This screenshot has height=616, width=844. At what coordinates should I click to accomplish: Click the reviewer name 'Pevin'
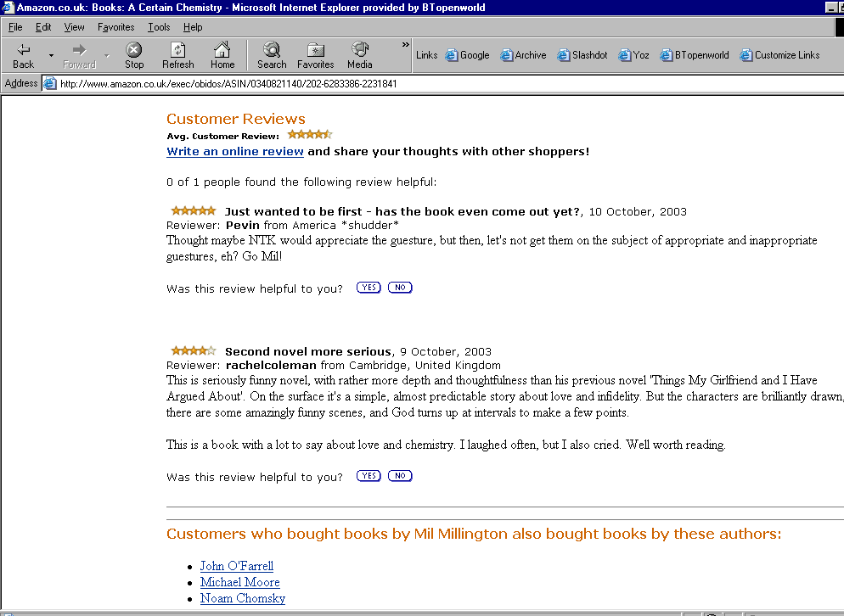click(x=243, y=226)
